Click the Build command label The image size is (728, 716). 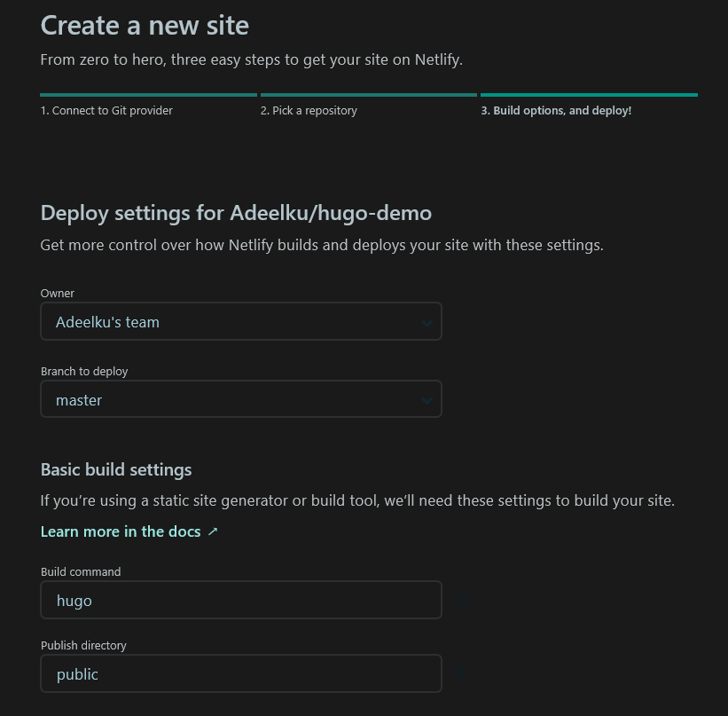(81, 572)
